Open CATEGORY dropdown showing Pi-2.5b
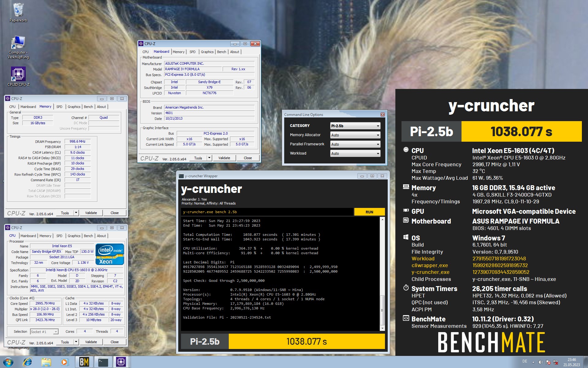 [x=355, y=126]
